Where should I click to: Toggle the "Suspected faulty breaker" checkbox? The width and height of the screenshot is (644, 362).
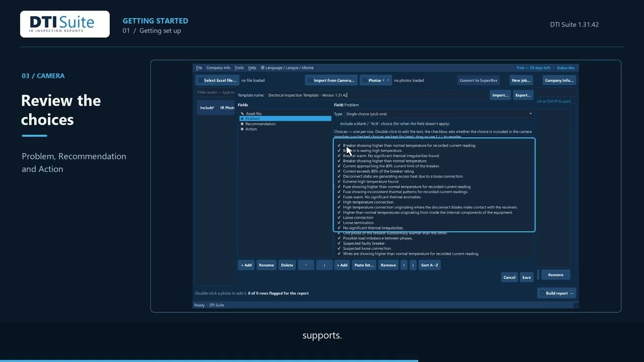tap(339, 243)
